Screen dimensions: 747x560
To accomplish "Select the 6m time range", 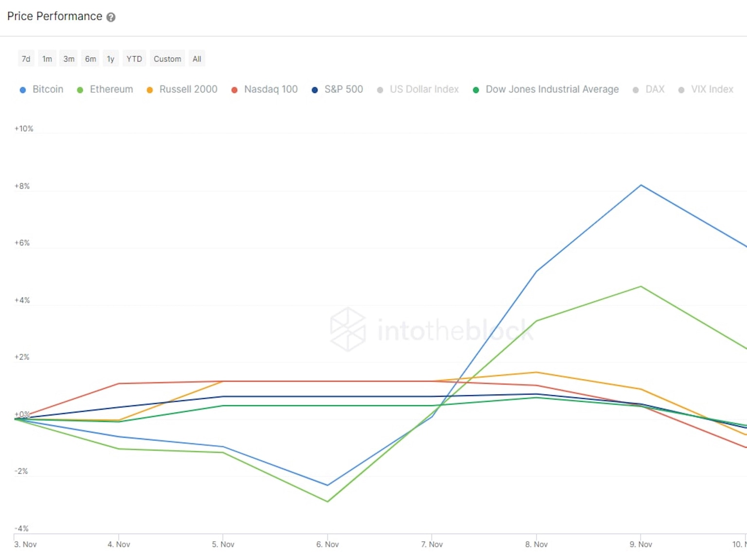I will [90, 59].
